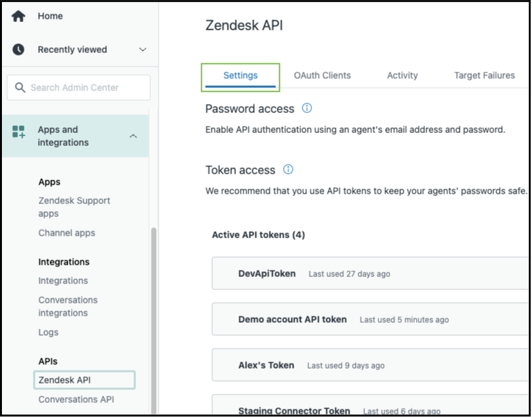This screenshot has height=417, width=532.
Task: Click 'Last used 9 days ago' text
Action: coord(346,366)
